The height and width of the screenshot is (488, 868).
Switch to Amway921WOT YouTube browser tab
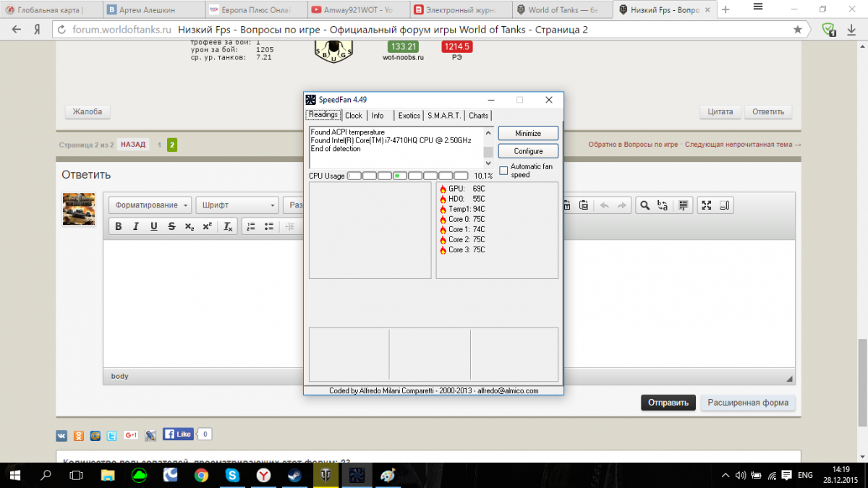click(357, 10)
